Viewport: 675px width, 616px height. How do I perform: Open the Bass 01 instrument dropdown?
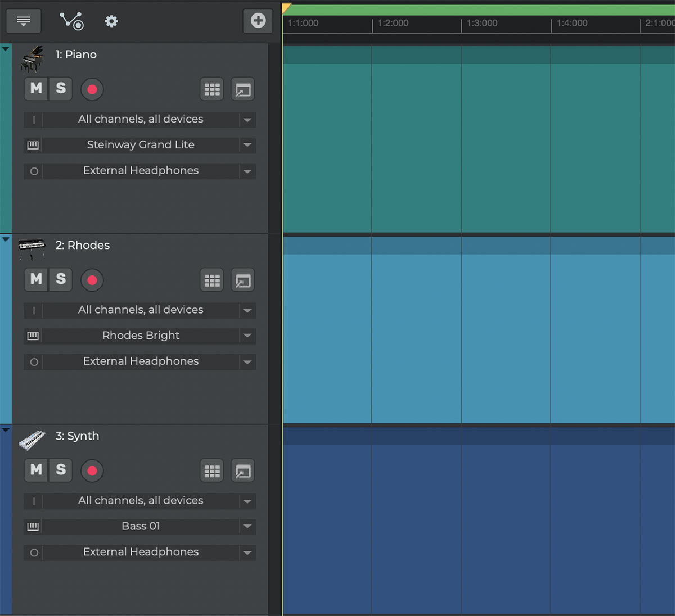pyautogui.click(x=247, y=527)
